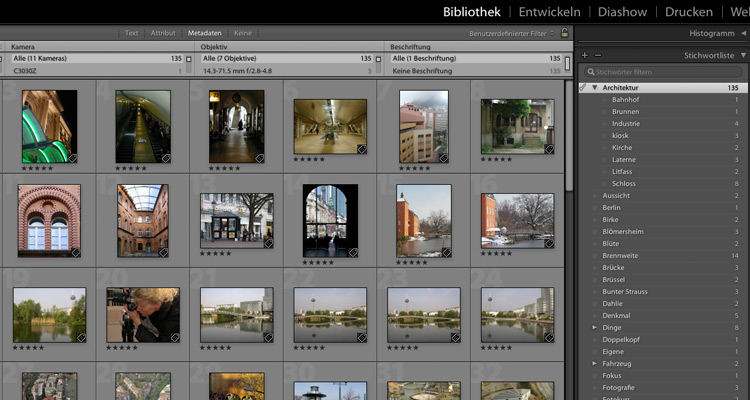Select the Denkmal keyword
750x400 pixels.
tap(616, 315)
